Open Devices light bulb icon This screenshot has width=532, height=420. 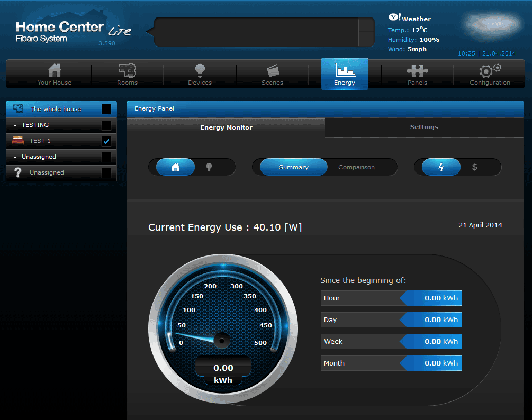click(x=200, y=70)
